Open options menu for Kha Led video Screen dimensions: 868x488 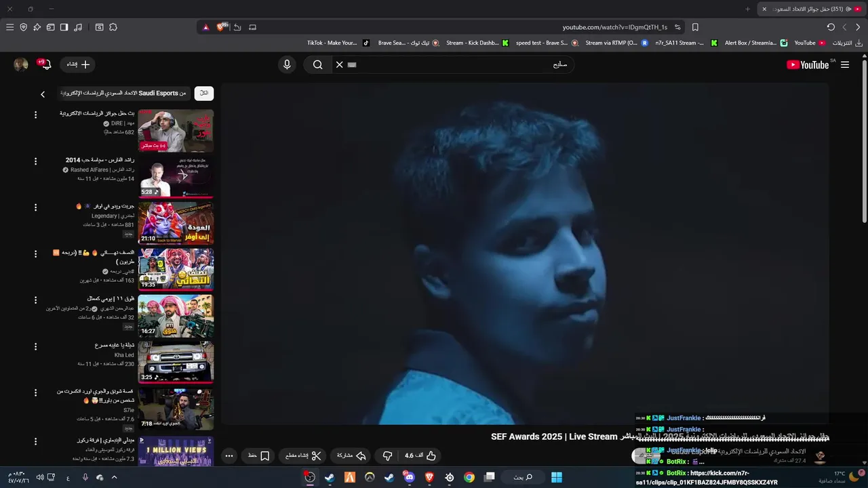[35, 346]
